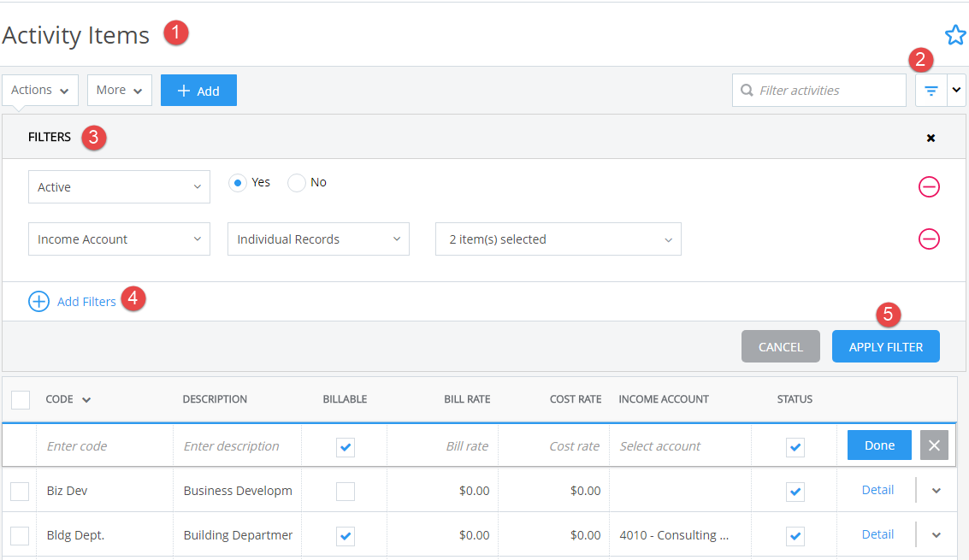This screenshot has width=969, height=560.
Task: Expand the Bldg Dept. row chevron
Action: [x=937, y=535]
